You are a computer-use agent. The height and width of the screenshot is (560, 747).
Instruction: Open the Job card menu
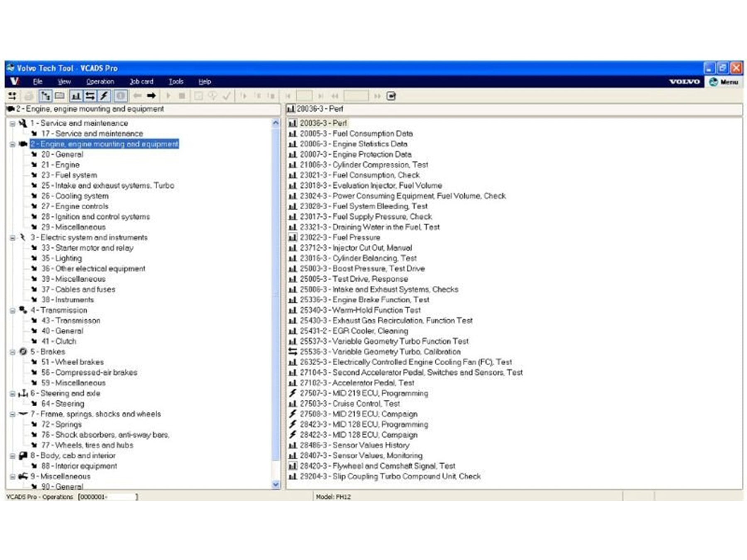click(x=141, y=82)
